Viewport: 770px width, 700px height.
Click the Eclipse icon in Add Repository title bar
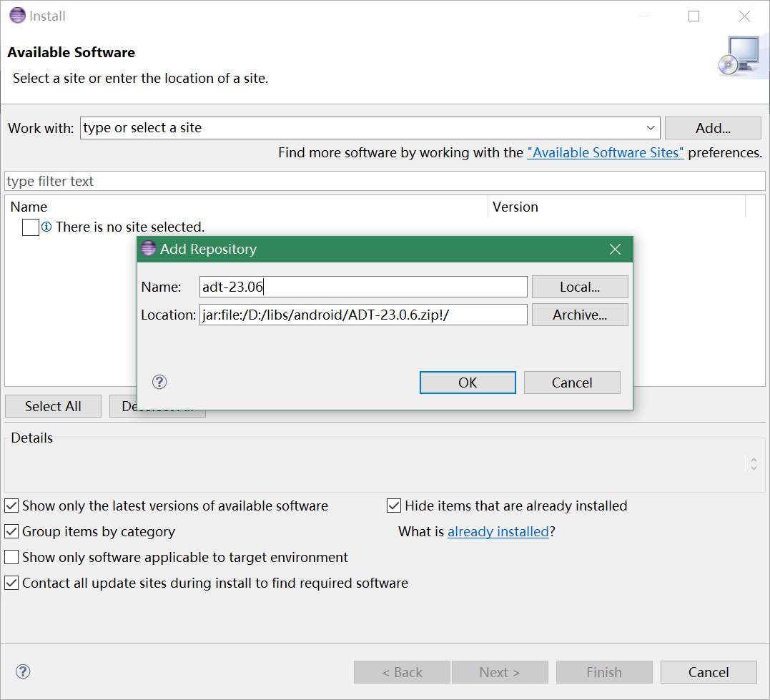click(149, 249)
